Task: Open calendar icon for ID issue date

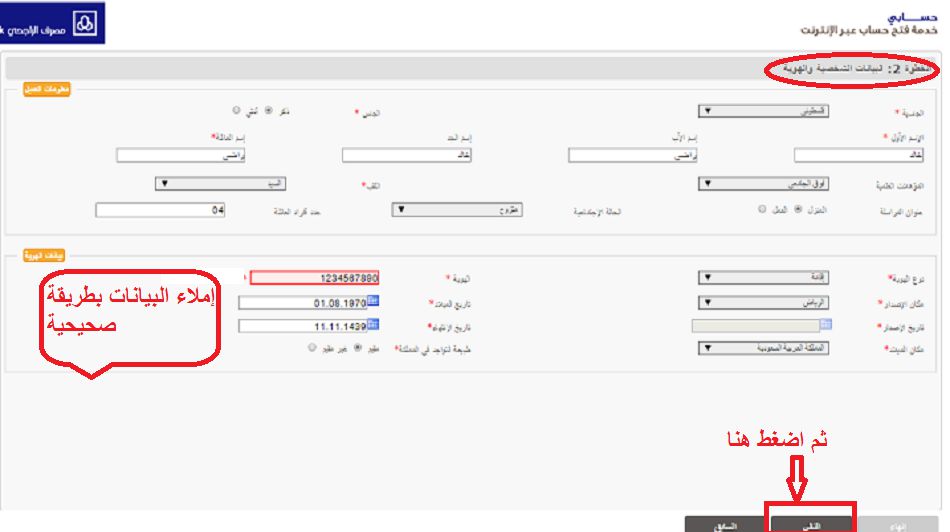Action: tap(826, 324)
